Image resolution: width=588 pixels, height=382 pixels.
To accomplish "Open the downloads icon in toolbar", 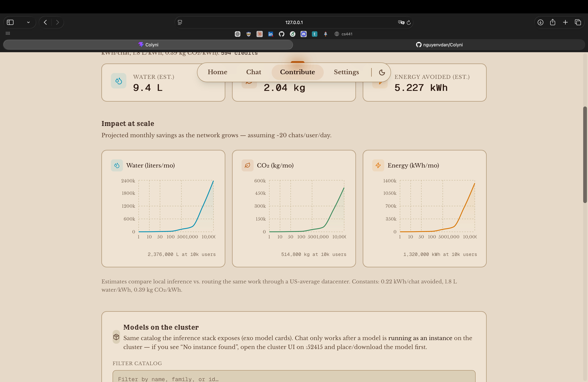I will pos(540,23).
